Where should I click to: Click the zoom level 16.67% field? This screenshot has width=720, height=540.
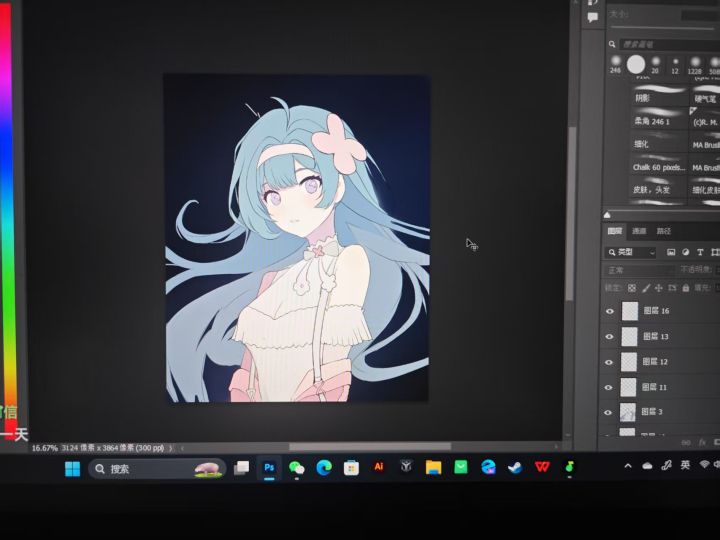click(x=45, y=448)
